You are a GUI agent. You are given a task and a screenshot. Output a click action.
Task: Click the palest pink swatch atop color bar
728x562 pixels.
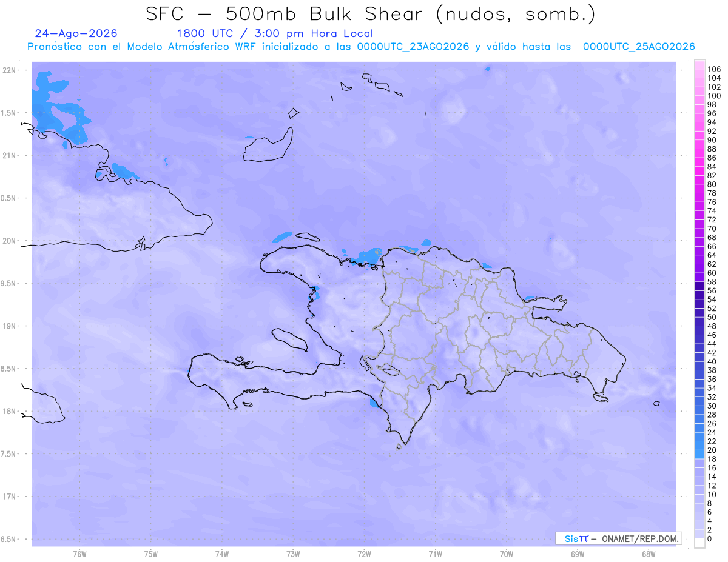click(699, 65)
